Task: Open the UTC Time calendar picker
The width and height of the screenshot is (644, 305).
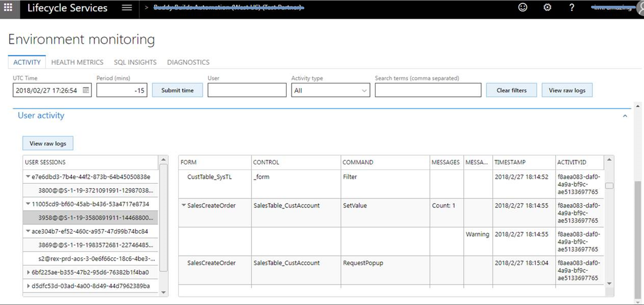Action: [x=86, y=90]
